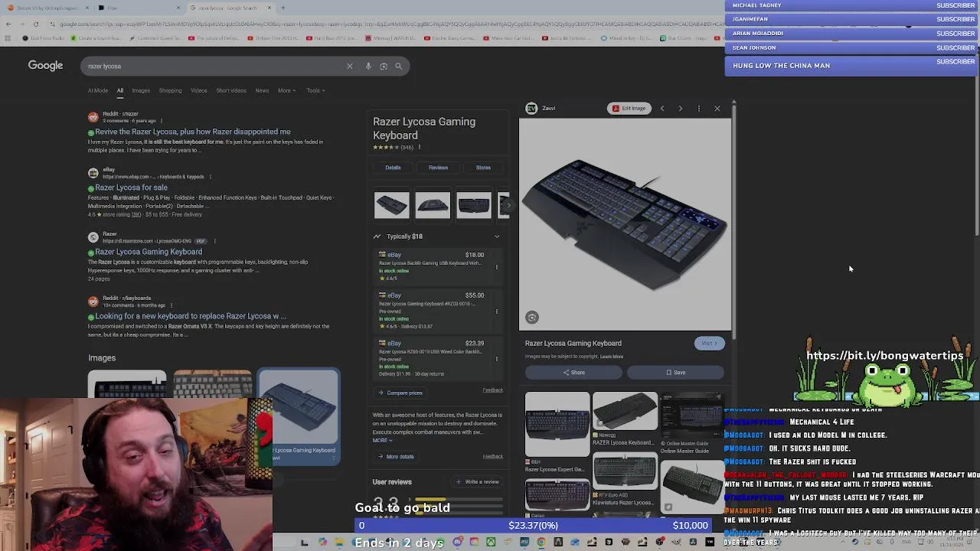Collapse the Typically $18 price section
Screen dimensions: 980x551
click(x=497, y=236)
